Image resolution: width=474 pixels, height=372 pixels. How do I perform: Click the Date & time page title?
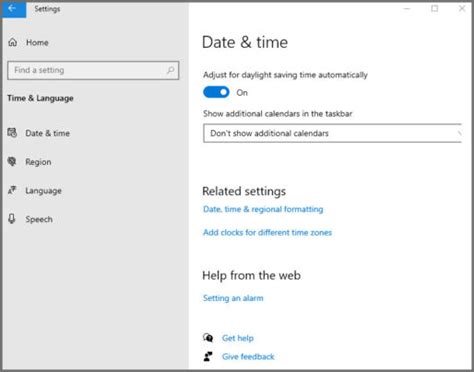245,42
